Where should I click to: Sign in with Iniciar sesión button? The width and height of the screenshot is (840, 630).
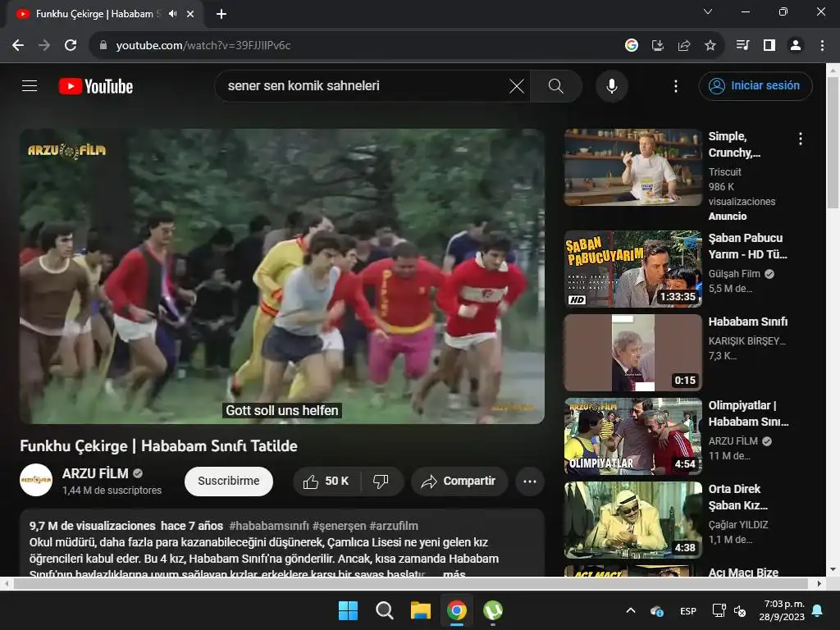(x=756, y=85)
